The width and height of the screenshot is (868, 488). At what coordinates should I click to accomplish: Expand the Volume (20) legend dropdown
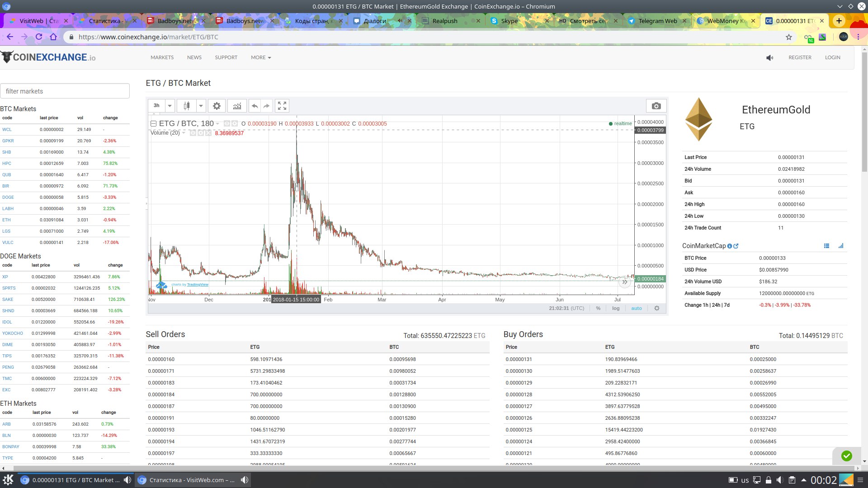[x=184, y=133]
